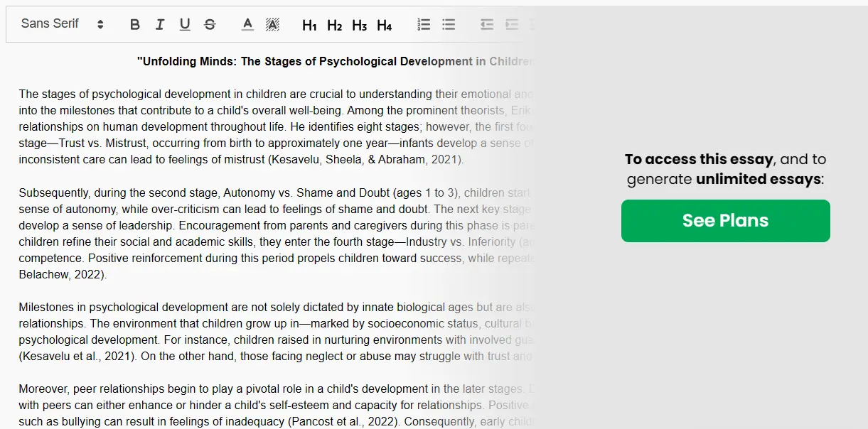Apply underline formatting to text
This screenshot has height=429, width=868.
[185, 25]
